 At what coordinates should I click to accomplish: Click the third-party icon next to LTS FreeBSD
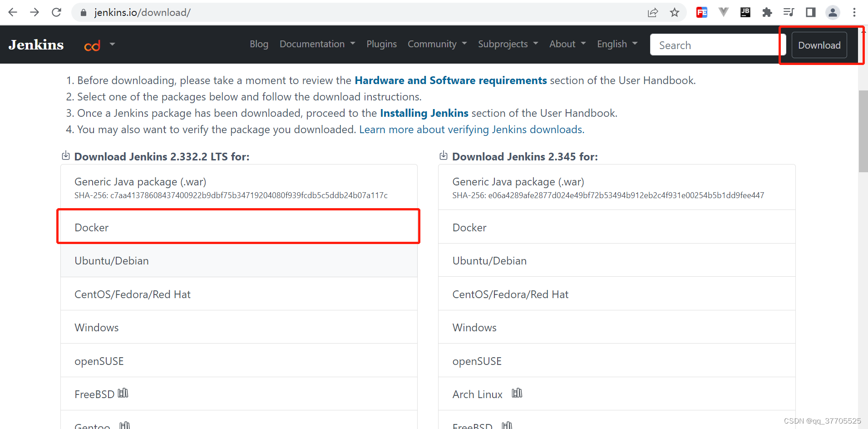click(x=123, y=393)
